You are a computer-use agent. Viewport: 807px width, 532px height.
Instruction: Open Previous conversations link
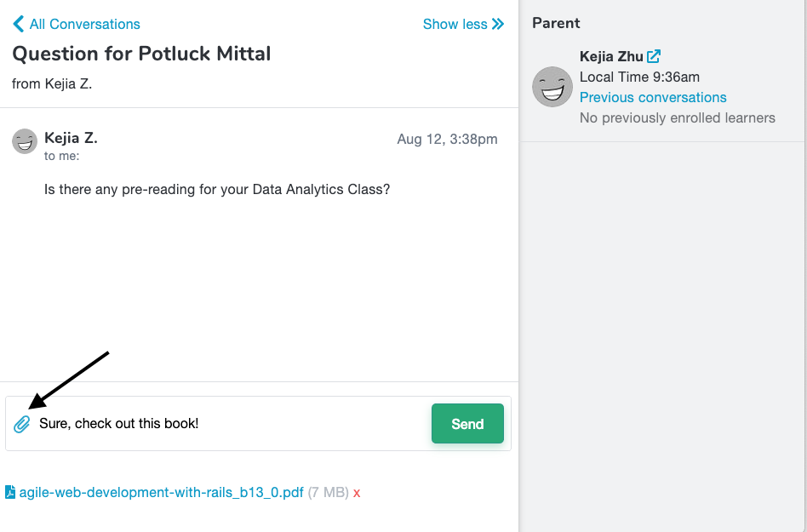[x=653, y=98]
